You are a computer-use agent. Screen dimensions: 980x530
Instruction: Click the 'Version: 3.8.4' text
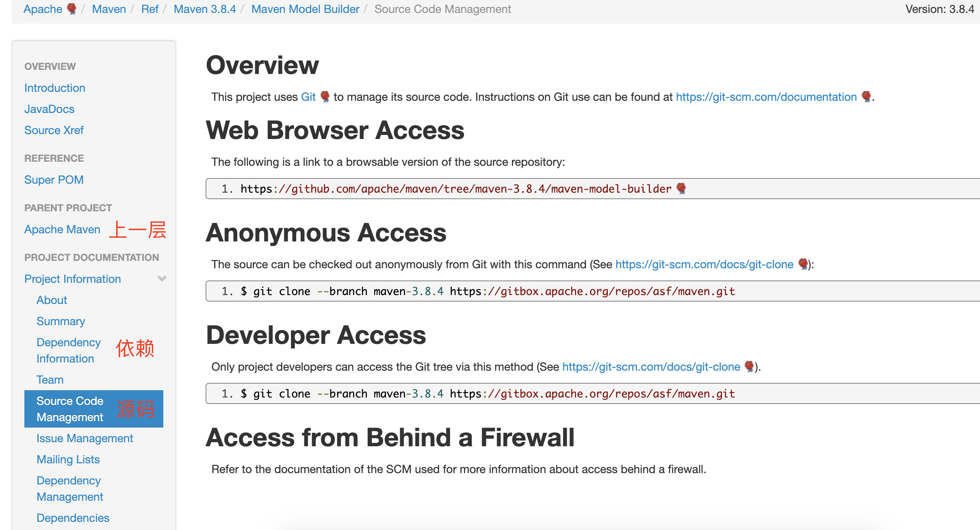point(940,9)
